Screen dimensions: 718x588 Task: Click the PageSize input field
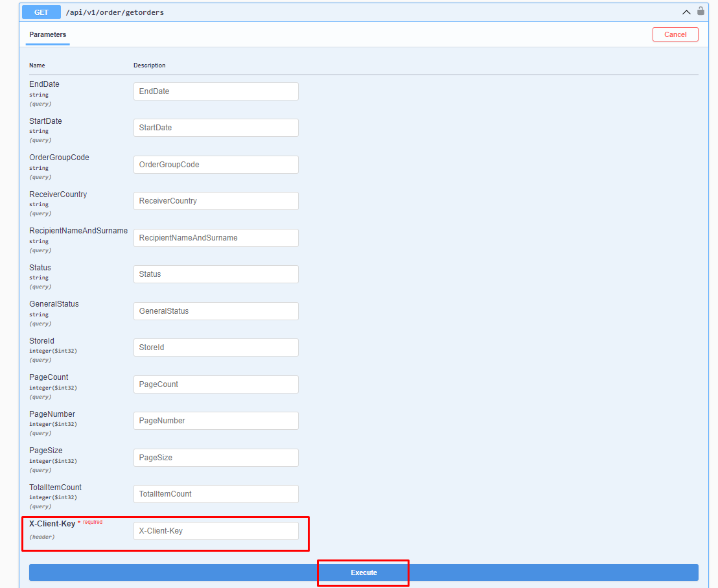pyautogui.click(x=216, y=458)
